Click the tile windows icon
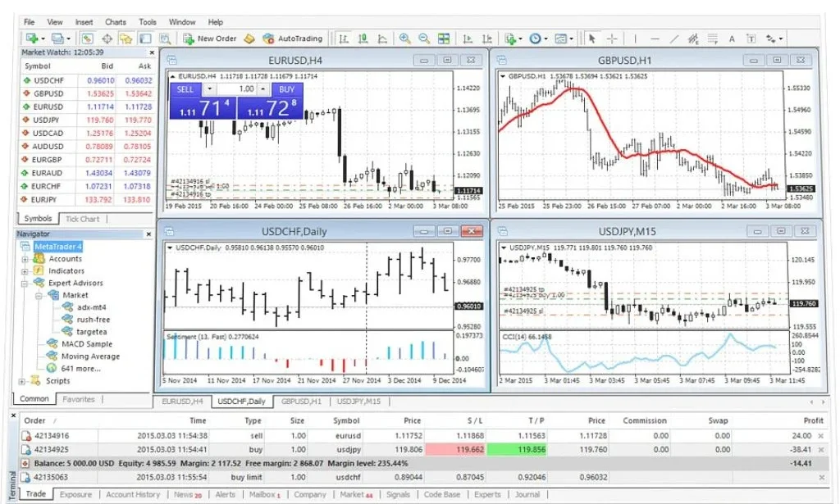 pos(444,39)
